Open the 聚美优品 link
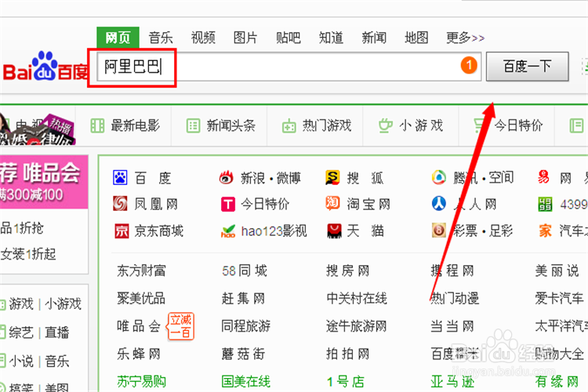 point(141,298)
